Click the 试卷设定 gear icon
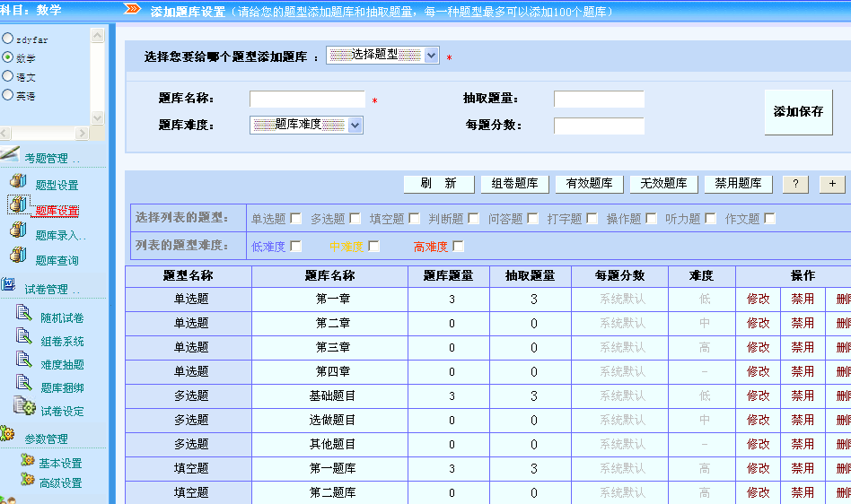 click(x=23, y=407)
